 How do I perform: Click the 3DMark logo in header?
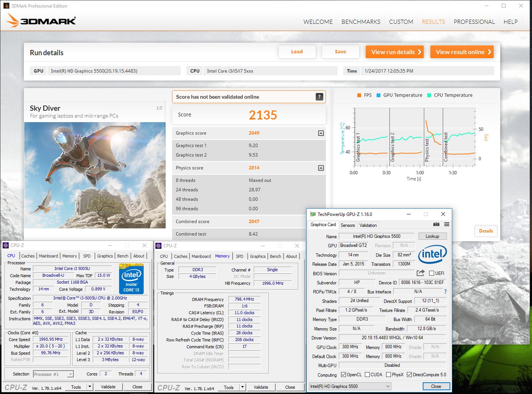(41, 20)
